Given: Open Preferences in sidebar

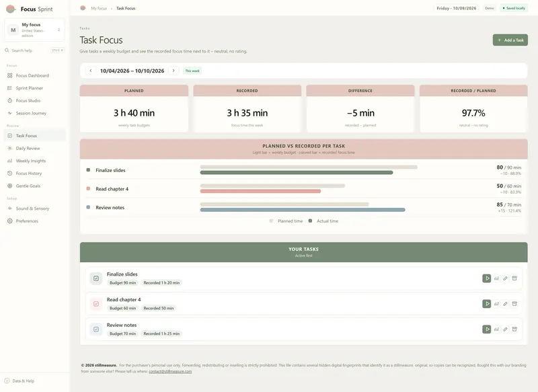Looking at the screenshot, I should tap(35, 221).
